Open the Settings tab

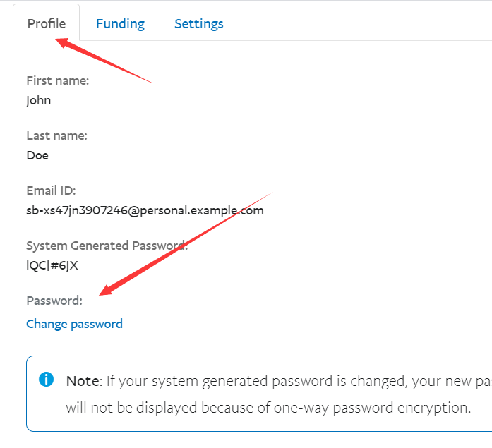pos(199,23)
